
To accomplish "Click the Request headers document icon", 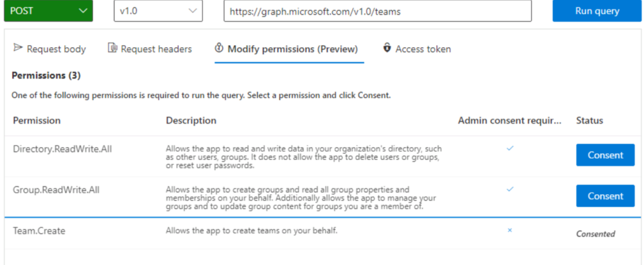I will (x=112, y=48).
